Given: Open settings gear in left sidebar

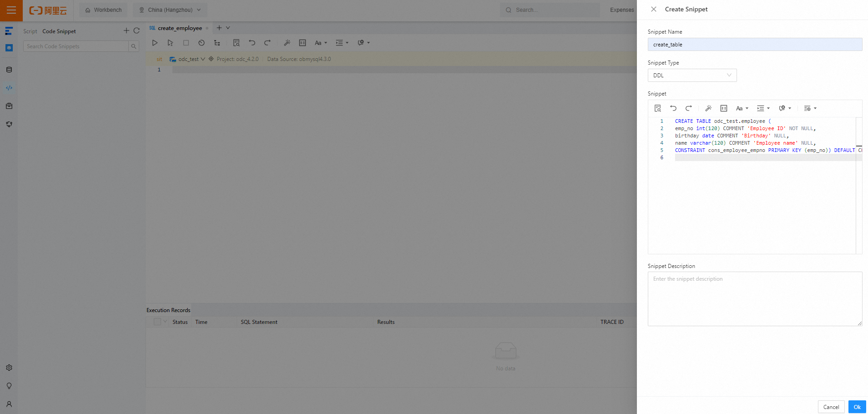Looking at the screenshot, I should pos(9,368).
